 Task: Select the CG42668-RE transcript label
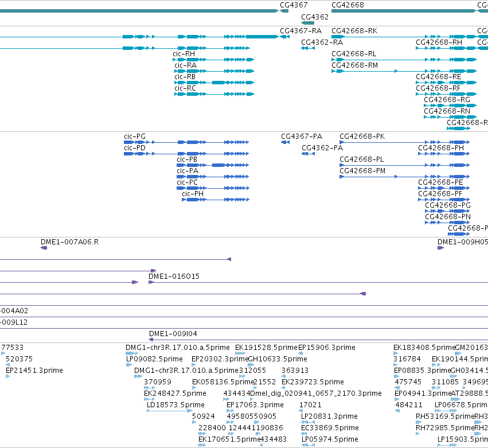pos(439,77)
